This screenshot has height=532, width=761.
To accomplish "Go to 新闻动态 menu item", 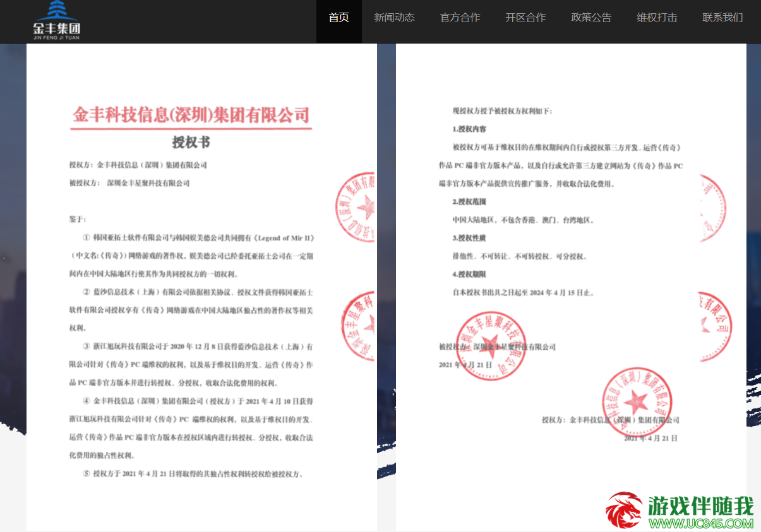I will click(394, 18).
